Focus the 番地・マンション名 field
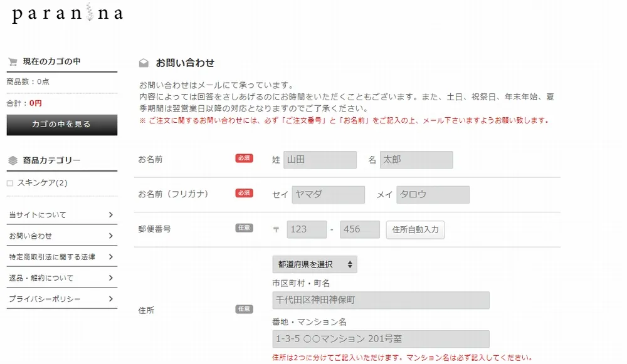Image resolution: width=627 pixels, height=364 pixels. (381, 339)
